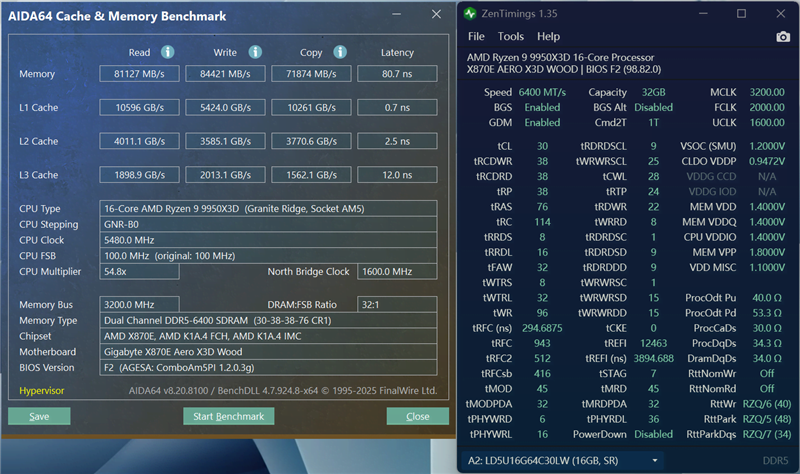Image resolution: width=800 pixels, height=474 pixels.
Task: Click the info icon beside Read column
Action: (168, 52)
